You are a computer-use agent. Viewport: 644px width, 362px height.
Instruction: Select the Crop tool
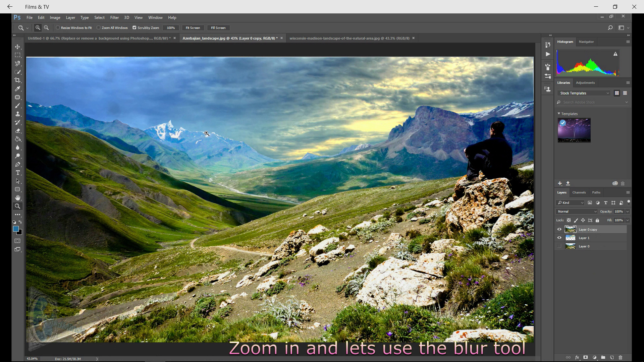point(18,80)
